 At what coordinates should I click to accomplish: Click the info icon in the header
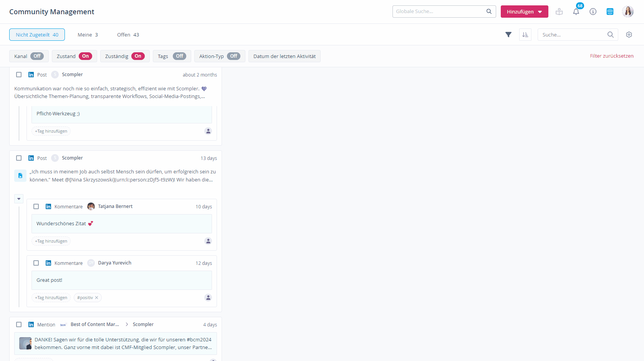pyautogui.click(x=593, y=12)
